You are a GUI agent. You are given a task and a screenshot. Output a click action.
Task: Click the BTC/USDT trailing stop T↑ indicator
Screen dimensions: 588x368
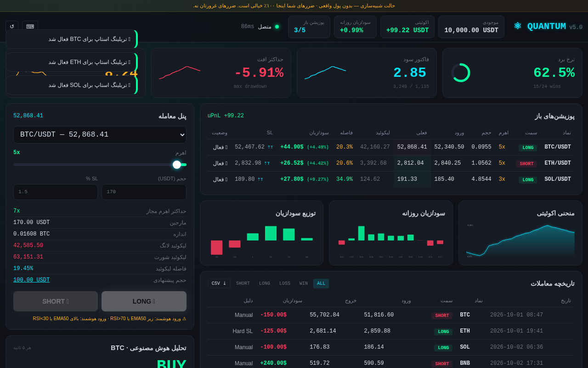270,147
